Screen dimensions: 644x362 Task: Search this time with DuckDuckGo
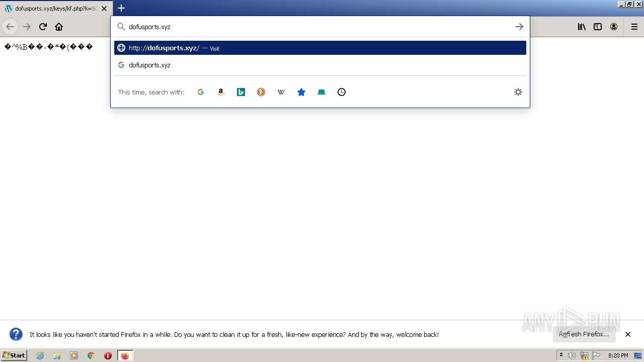(261, 92)
